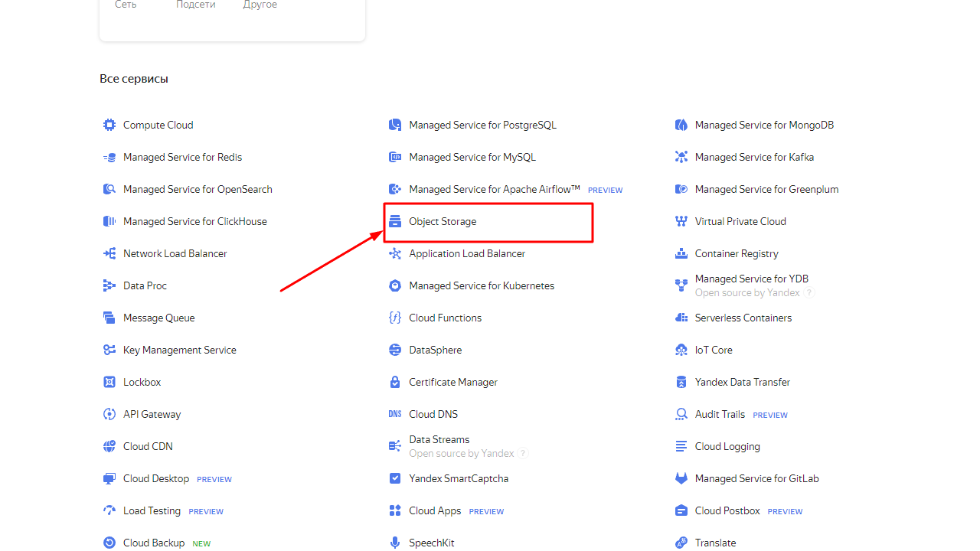980x551 pixels.
Task: Open the Load Testing service link
Action: pyautogui.click(x=152, y=510)
